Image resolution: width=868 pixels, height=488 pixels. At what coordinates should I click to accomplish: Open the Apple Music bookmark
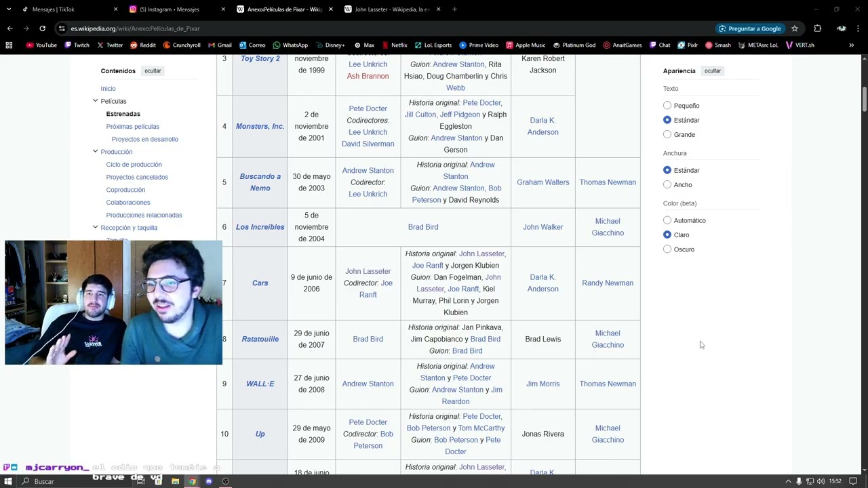(x=525, y=45)
